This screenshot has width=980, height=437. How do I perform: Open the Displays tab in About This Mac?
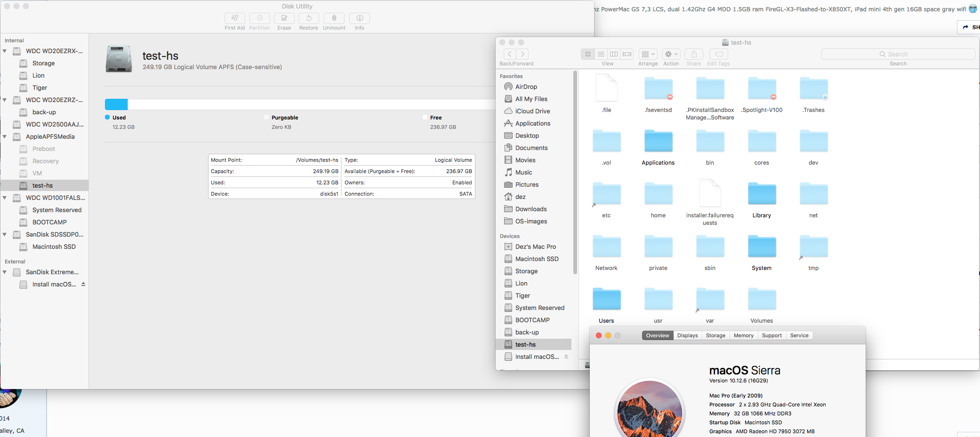tap(687, 335)
